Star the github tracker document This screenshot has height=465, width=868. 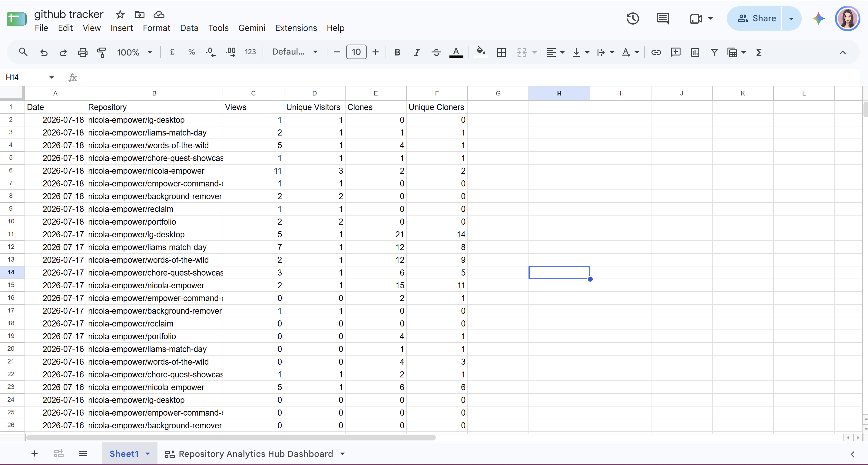point(120,15)
